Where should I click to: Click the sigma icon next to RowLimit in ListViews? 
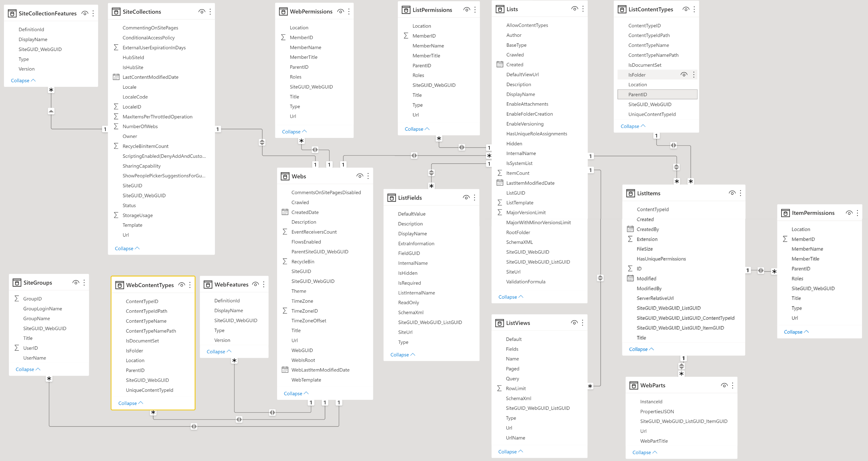coord(499,388)
